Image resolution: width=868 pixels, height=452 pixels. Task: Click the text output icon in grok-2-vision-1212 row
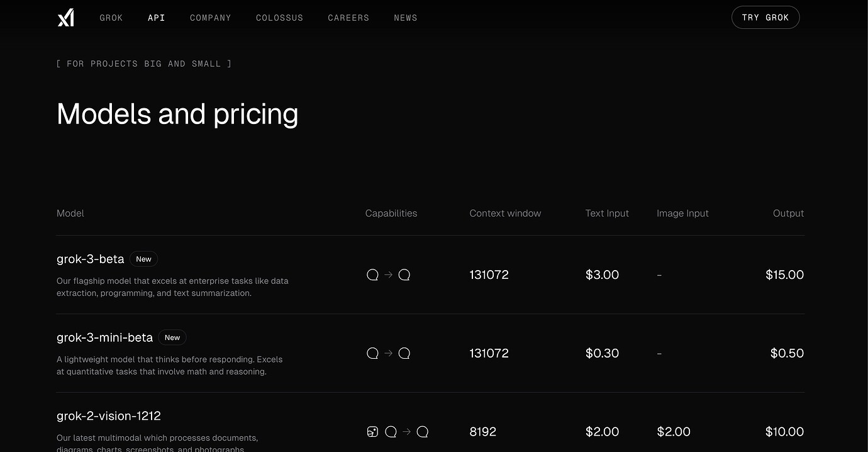click(423, 432)
